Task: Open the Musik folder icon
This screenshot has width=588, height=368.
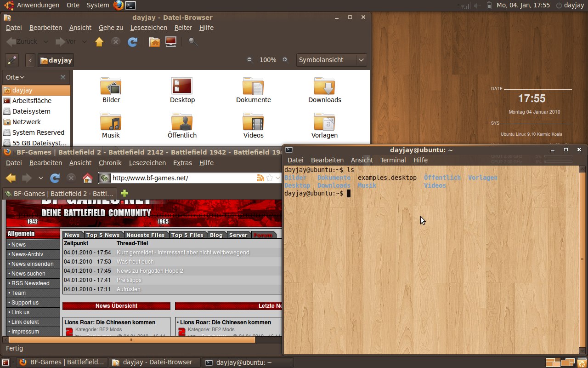Action: tap(111, 122)
